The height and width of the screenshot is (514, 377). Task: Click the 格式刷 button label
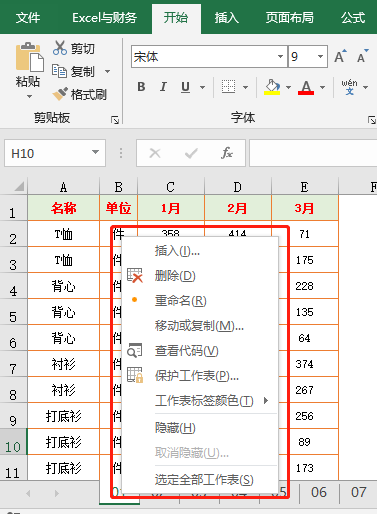point(89,95)
